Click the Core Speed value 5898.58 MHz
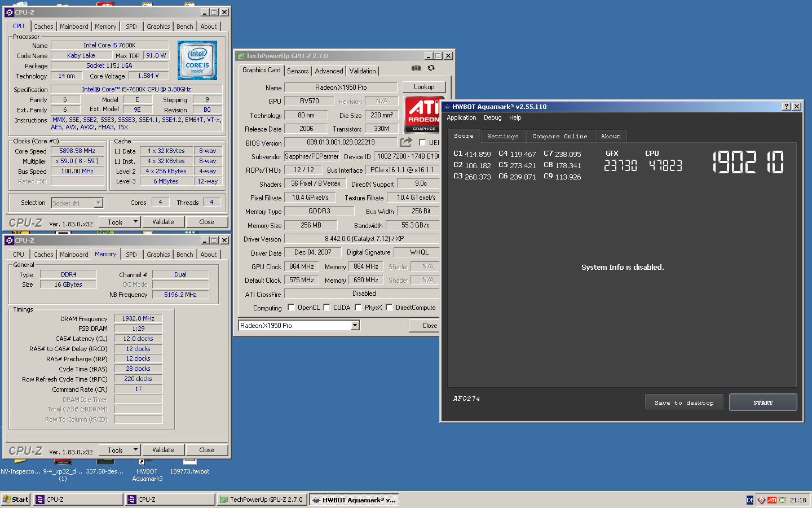This screenshot has height=508, width=812. [77, 151]
